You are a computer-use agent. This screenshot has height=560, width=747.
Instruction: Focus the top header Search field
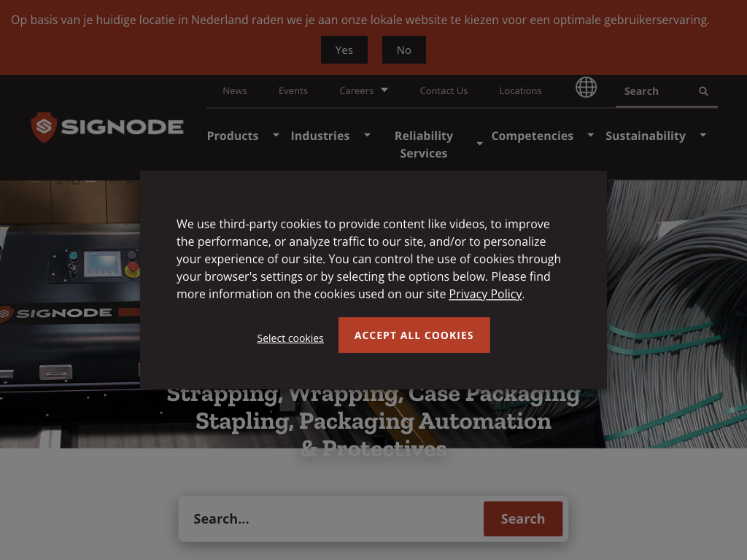[657, 91]
